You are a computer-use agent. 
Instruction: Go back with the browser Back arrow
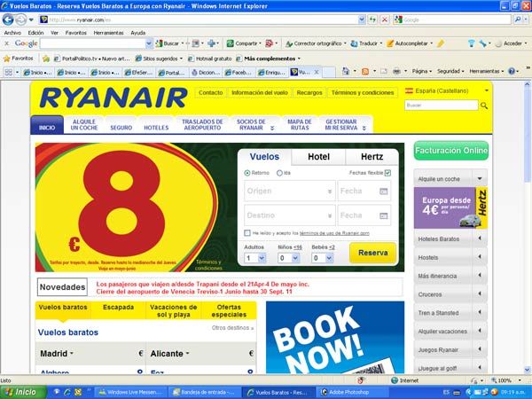point(8,20)
